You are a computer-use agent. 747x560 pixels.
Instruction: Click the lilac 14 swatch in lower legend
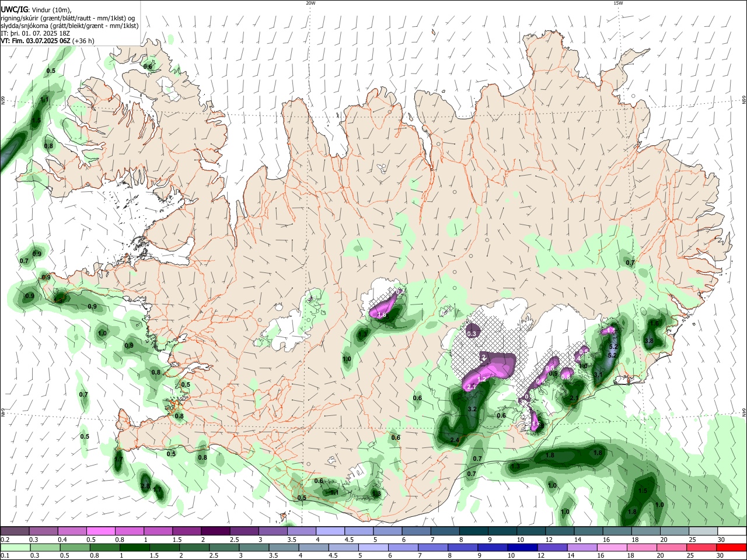581,547
